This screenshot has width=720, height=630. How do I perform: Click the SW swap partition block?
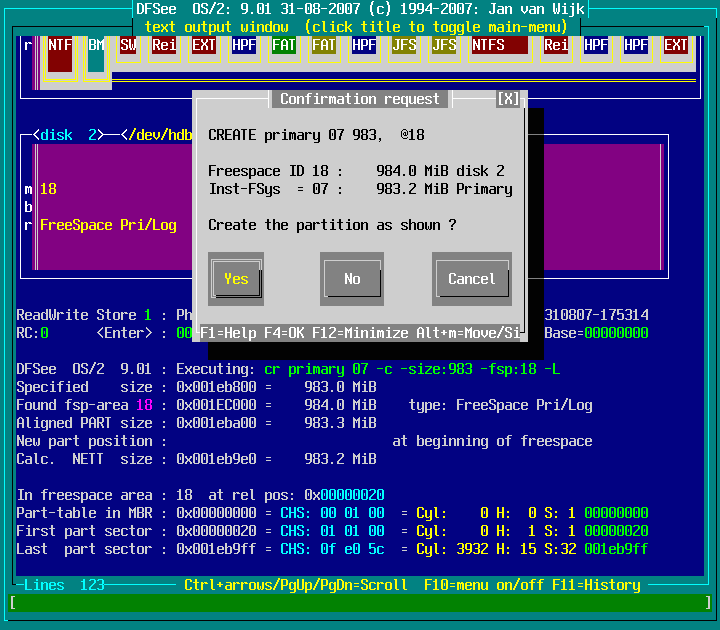click(x=128, y=46)
